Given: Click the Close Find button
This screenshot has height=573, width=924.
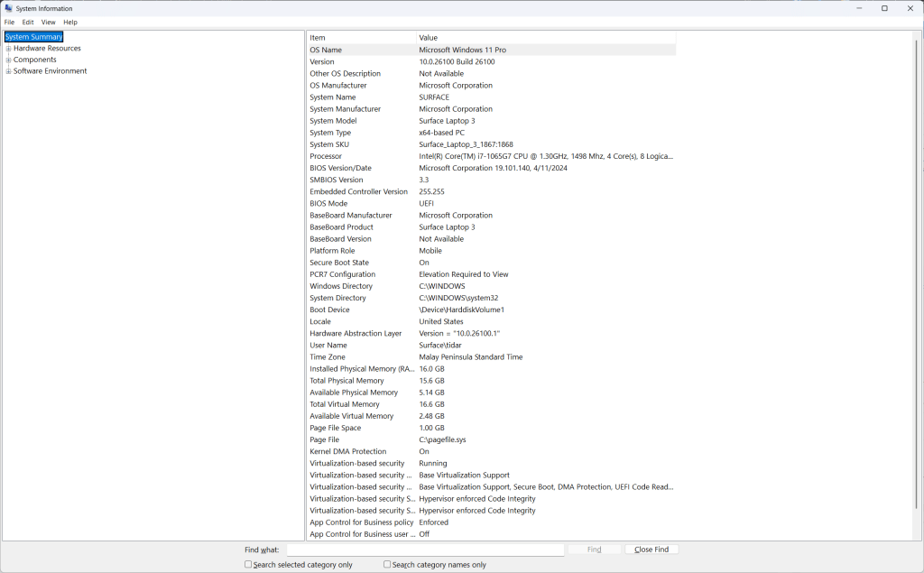Looking at the screenshot, I should coord(651,550).
